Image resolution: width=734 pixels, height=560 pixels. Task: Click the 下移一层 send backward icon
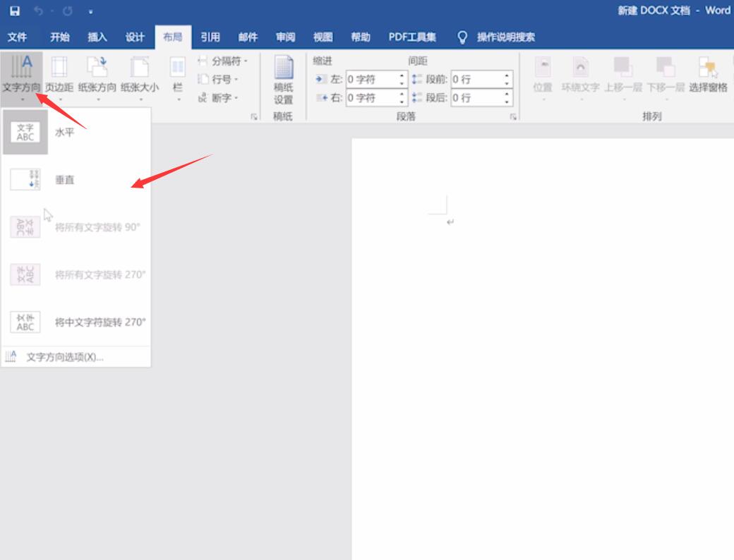click(x=666, y=67)
